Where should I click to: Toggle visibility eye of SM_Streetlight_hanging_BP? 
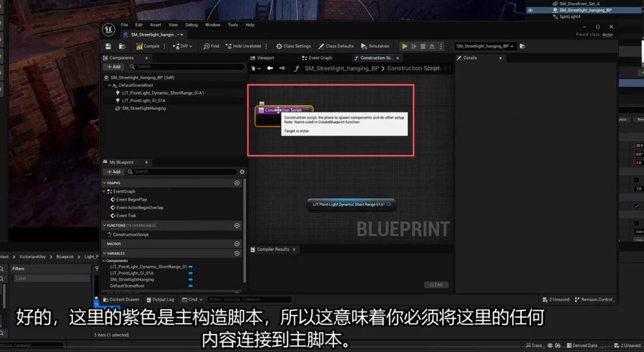coord(530,10)
